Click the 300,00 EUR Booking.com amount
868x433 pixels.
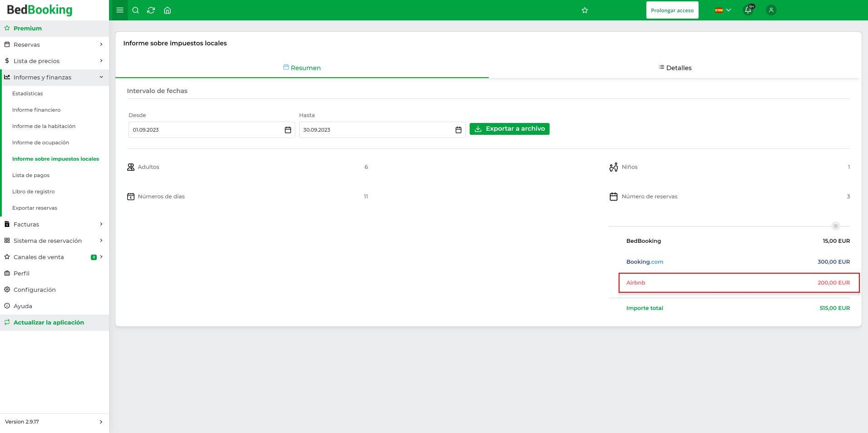(834, 262)
